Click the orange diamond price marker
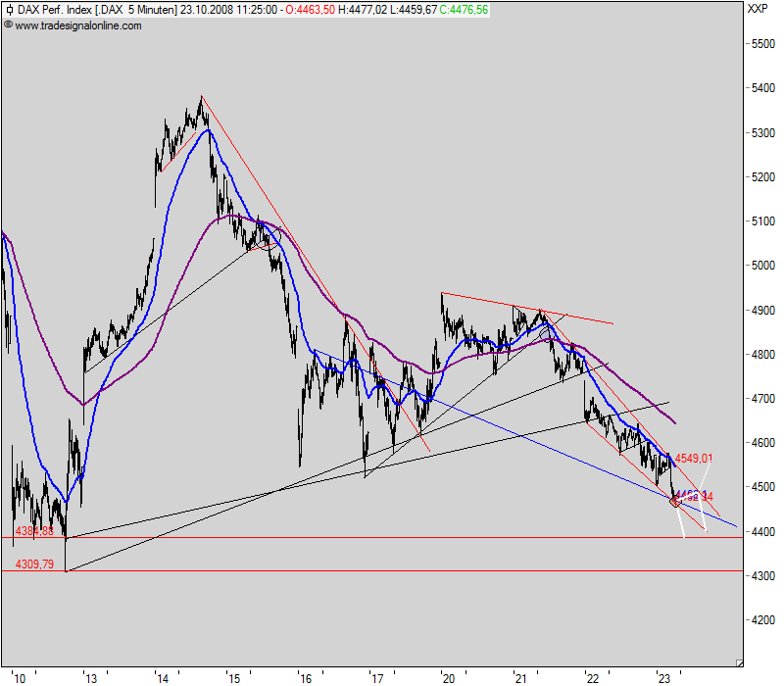This screenshot has height=686, width=784. coord(675,501)
